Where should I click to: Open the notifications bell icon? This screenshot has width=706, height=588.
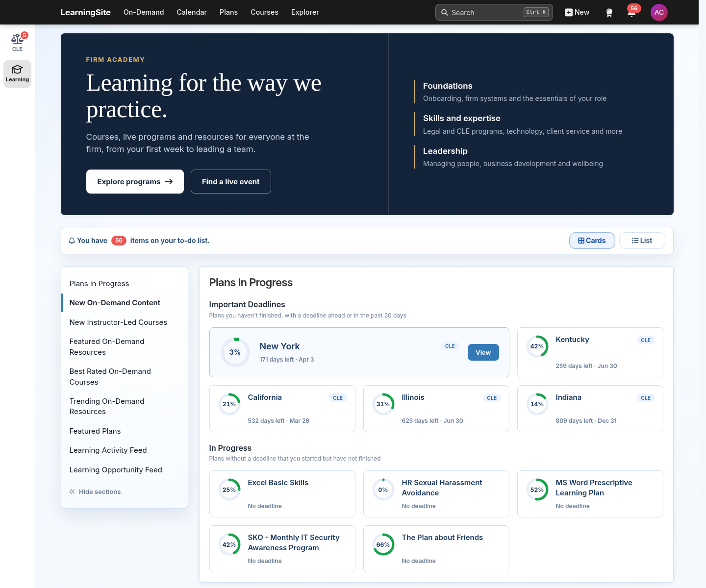[631, 13]
